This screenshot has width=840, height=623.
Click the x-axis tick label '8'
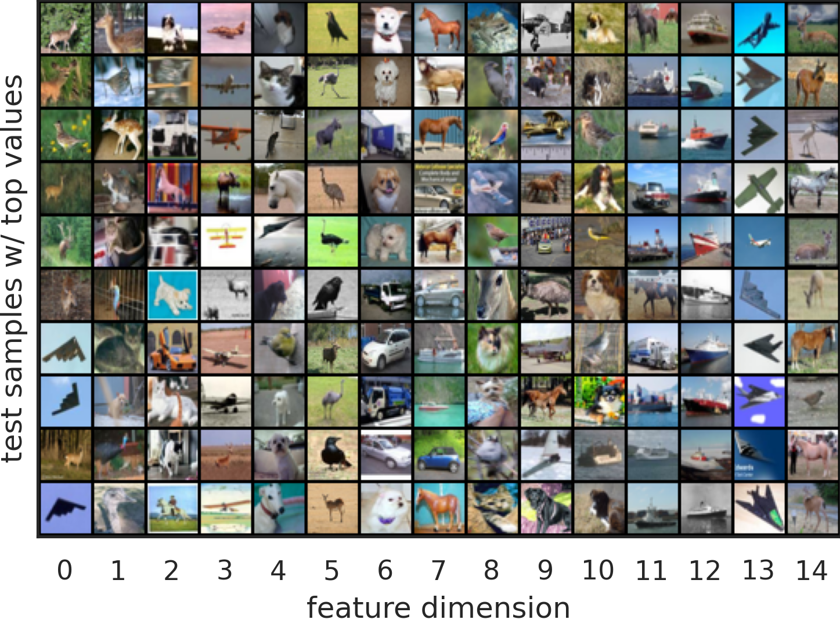tap(492, 570)
